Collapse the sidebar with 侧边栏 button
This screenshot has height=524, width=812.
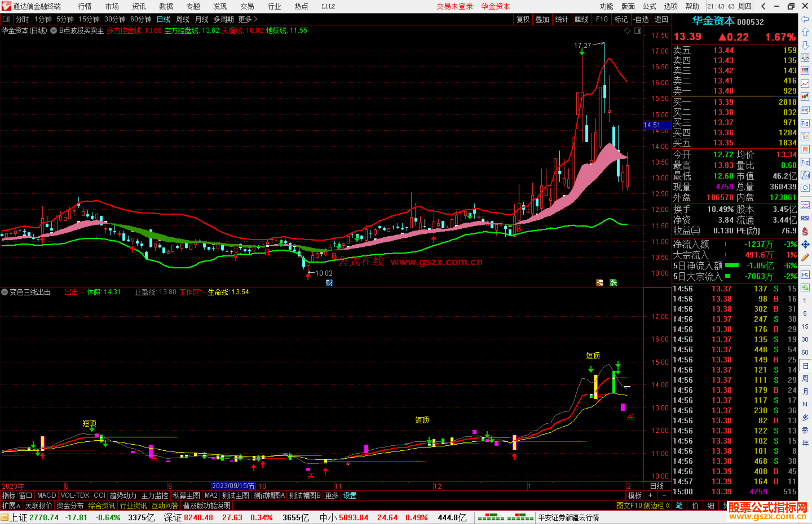tap(657, 506)
